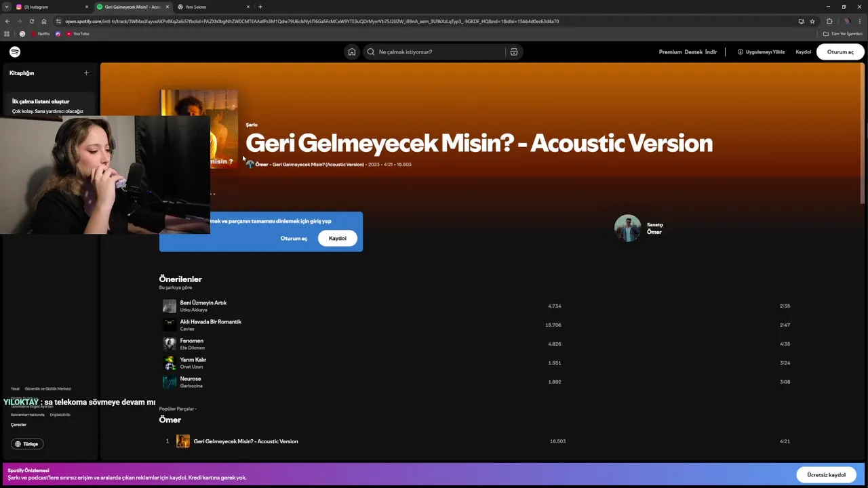Click Kaydol in the top bar
Screen dimensions: 868x488
click(x=803, y=52)
